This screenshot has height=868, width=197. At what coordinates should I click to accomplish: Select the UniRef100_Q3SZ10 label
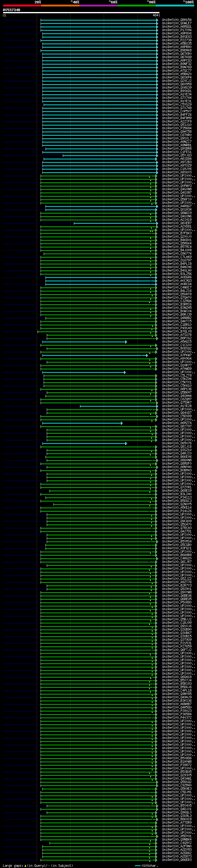tap(176, 450)
